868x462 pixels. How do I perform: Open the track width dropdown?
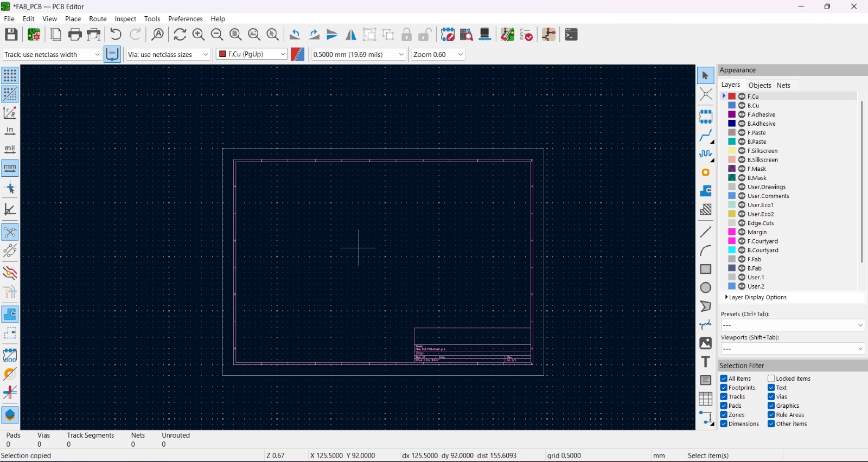coord(52,54)
